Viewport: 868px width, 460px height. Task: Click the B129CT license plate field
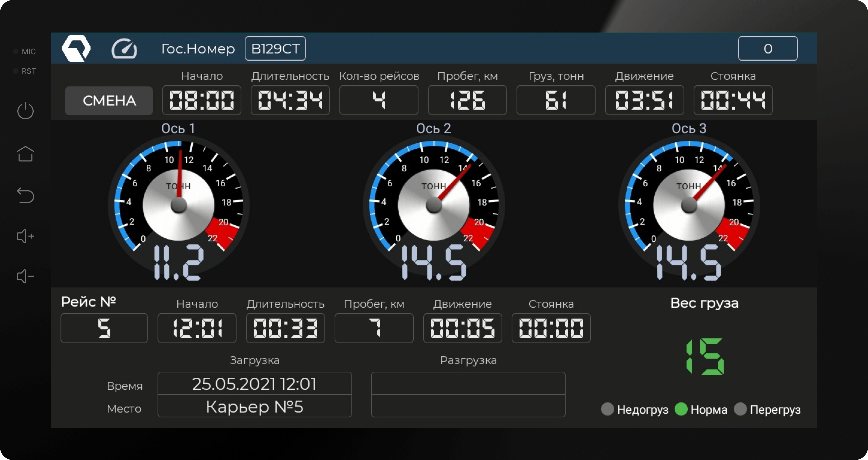(275, 49)
